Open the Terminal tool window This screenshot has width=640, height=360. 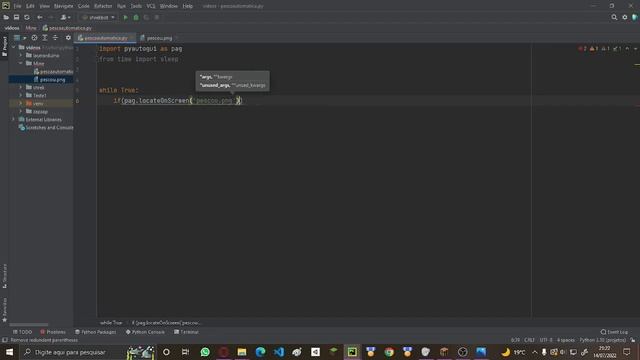click(186, 332)
